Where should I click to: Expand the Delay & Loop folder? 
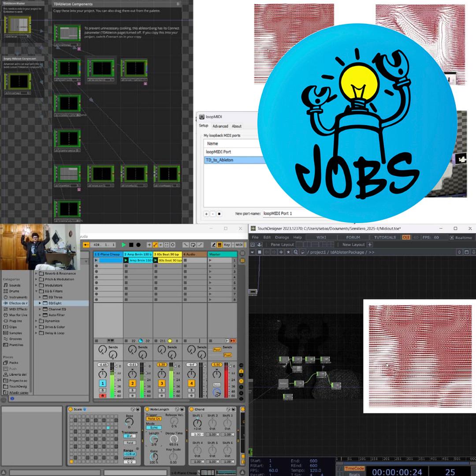click(x=36, y=333)
